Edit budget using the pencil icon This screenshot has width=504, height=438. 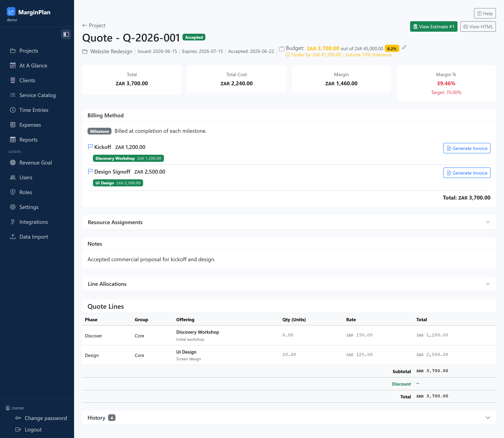click(x=404, y=47)
